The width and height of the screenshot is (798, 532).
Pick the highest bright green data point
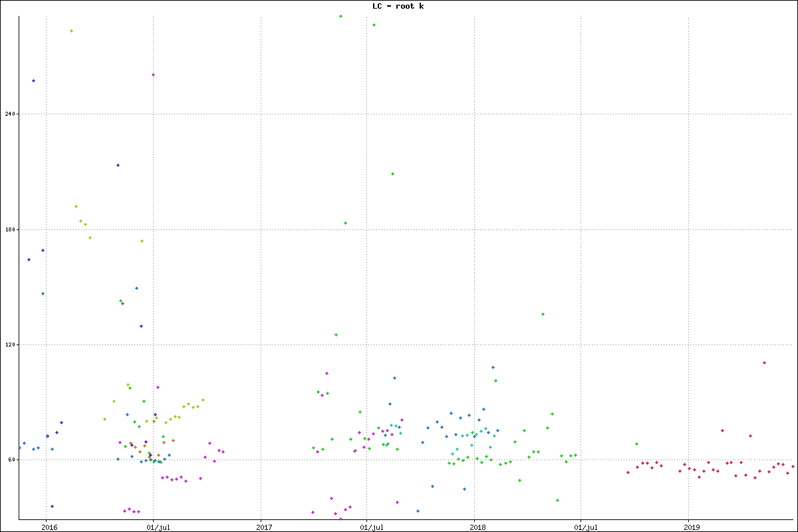pos(340,16)
